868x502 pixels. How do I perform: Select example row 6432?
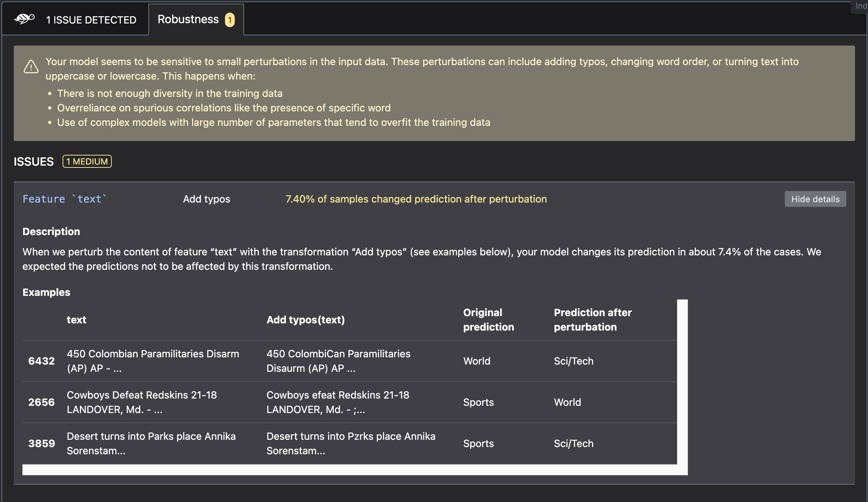(x=41, y=361)
